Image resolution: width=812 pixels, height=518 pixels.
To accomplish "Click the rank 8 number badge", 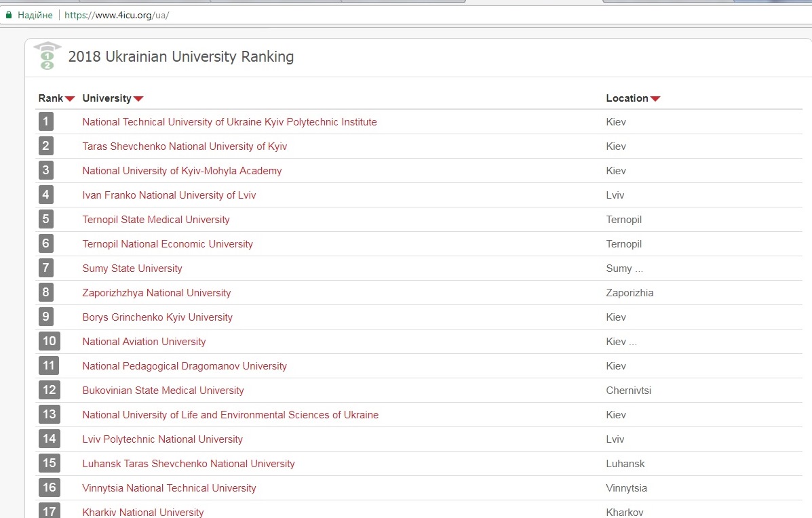I will 46,293.
